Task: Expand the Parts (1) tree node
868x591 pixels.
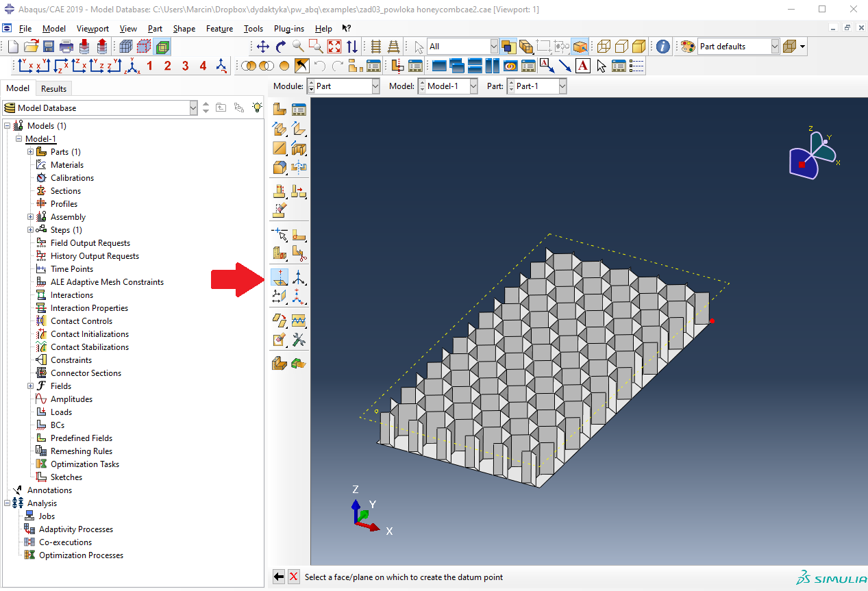Action: click(31, 152)
